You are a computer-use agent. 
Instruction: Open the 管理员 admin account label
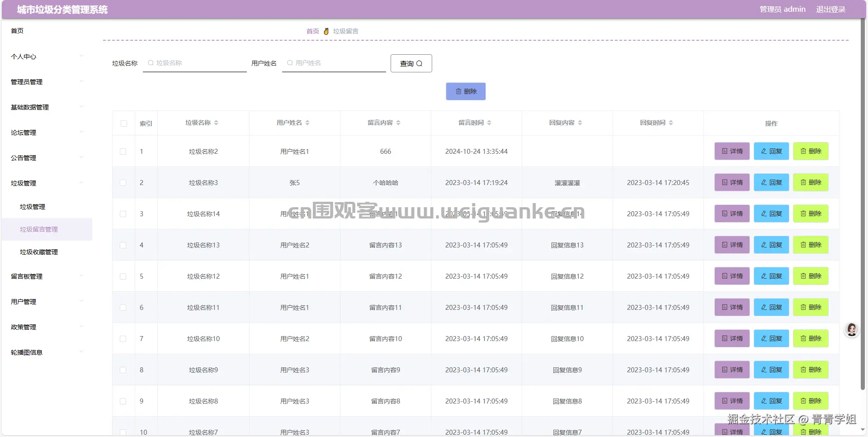pos(783,9)
